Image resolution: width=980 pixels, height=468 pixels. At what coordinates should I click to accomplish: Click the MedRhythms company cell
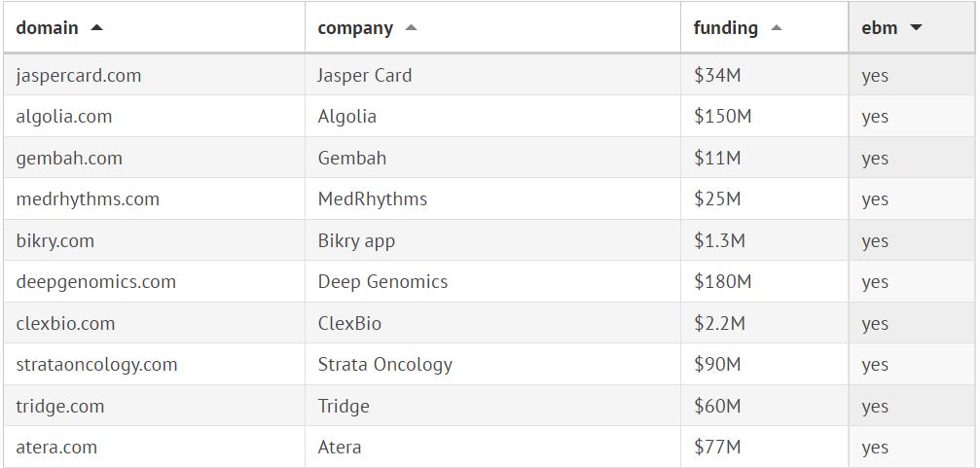tap(373, 199)
